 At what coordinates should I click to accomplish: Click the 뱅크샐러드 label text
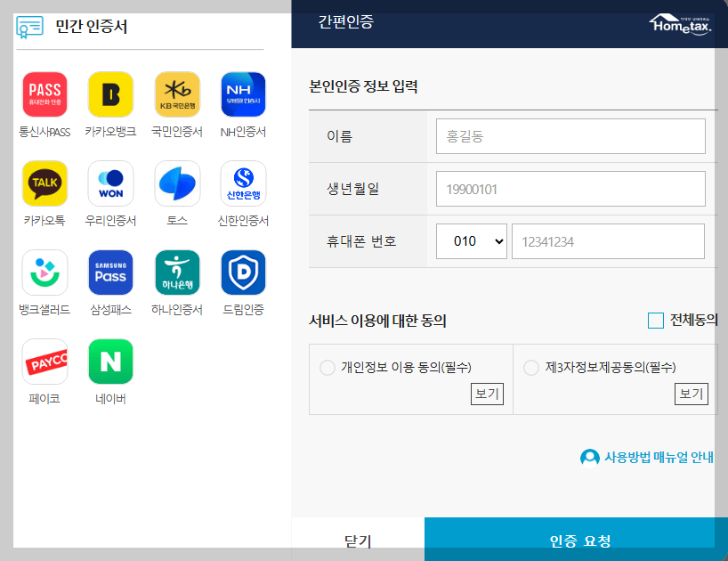44,310
